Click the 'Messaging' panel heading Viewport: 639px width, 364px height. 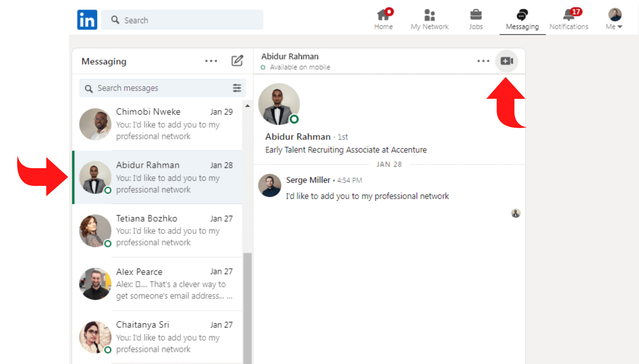click(104, 62)
